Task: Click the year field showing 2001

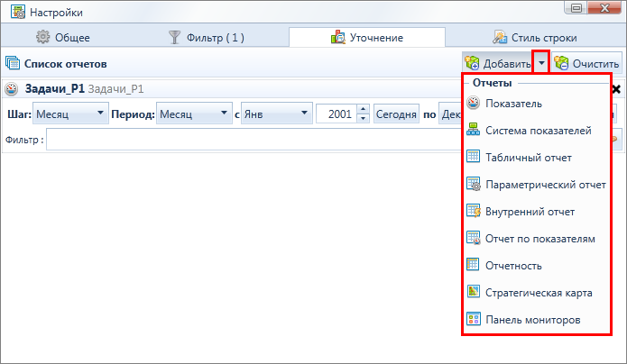Action: point(337,114)
